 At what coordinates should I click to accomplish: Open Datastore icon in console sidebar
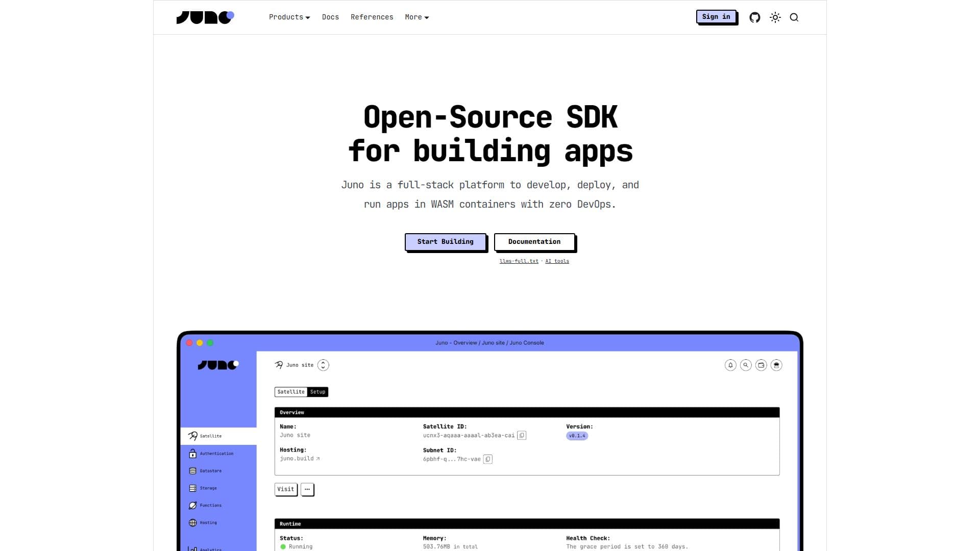coord(192,471)
